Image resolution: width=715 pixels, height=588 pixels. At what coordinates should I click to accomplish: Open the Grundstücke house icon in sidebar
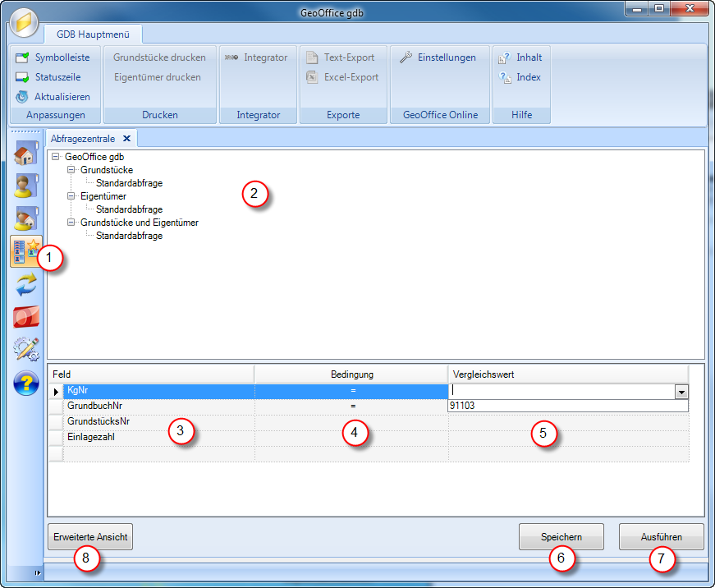pyautogui.click(x=26, y=154)
